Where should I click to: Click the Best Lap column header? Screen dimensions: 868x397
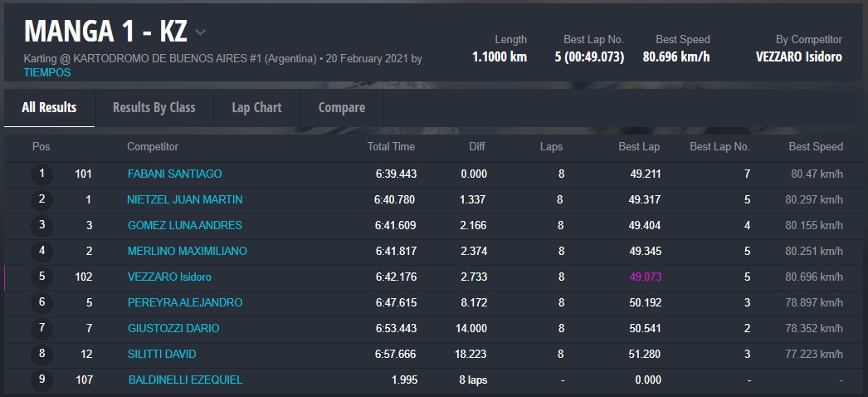(x=639, y=147)
